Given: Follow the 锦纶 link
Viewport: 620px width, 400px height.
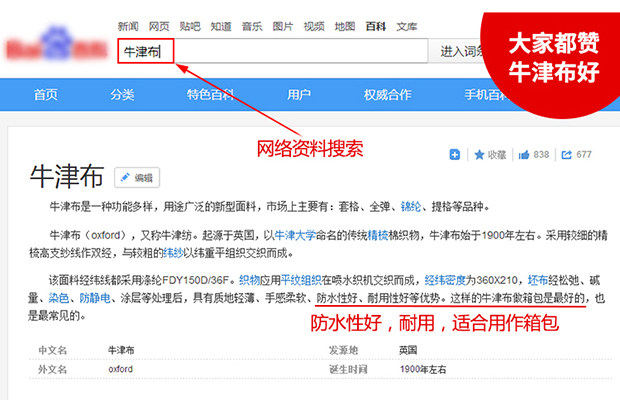Looking at the screenshot, I should [411, 206].
